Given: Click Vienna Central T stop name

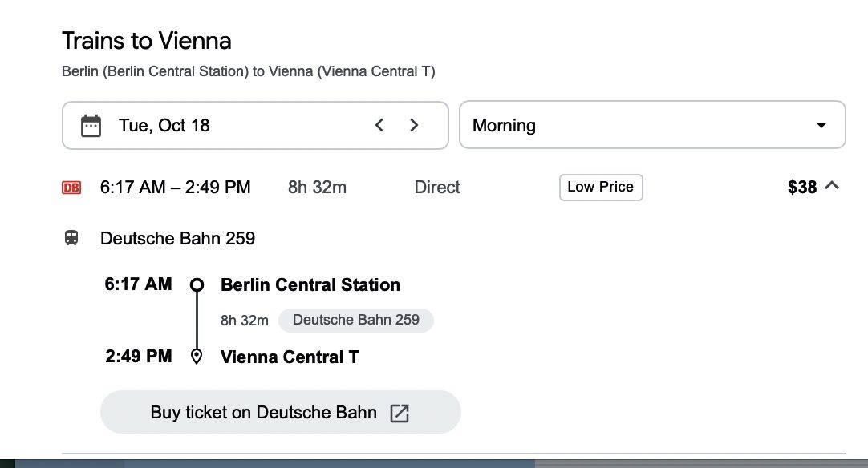Looking at the screenshot, I should (x=290, y=357).
